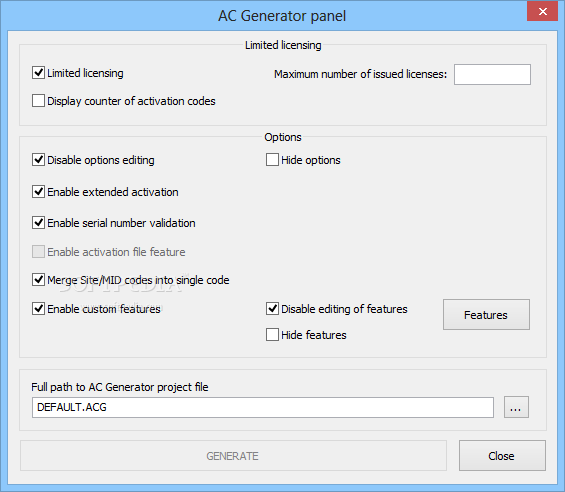Click the AC Generator panel title bar
This screenshot has width=565, height=492.
[x=282, y=15]
